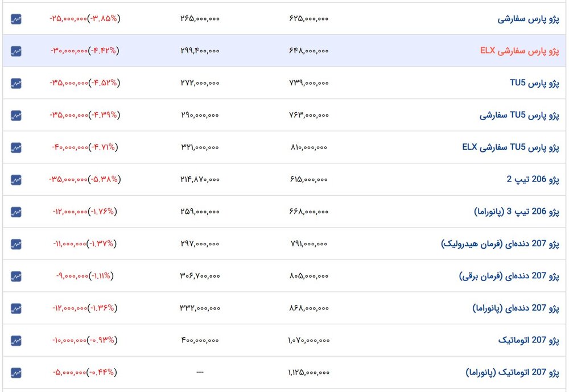The image size is (569, 392).
Task: Click chart icon in پژو پارس سفارشی ELX row
Action: click(x=16, y=51)
